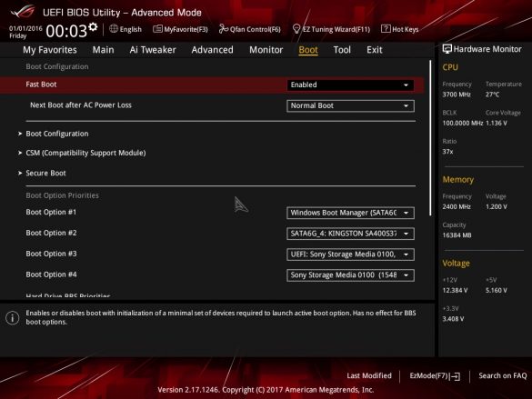This screenshot has width=532, height=399.
Task: Click the Last Modified button
Action: click(x=369, y=375)
